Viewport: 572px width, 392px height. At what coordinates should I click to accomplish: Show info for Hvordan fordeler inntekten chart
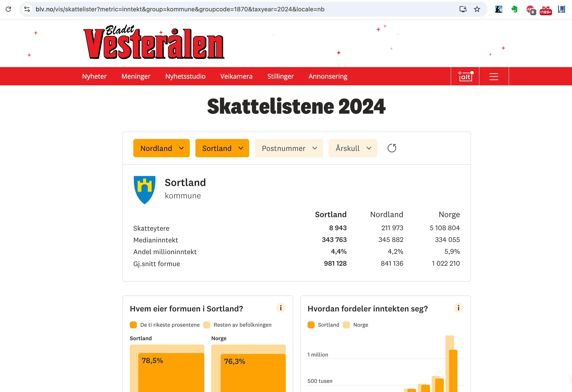pyautogui.click(x=458, y=308)
